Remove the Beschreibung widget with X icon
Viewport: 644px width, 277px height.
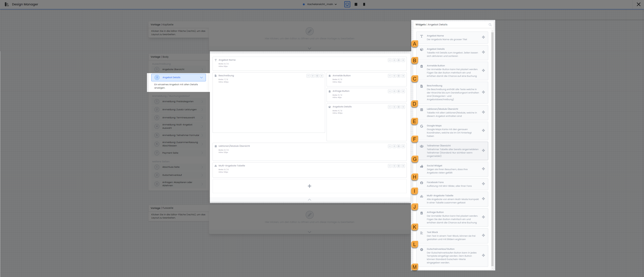(322, 76)
